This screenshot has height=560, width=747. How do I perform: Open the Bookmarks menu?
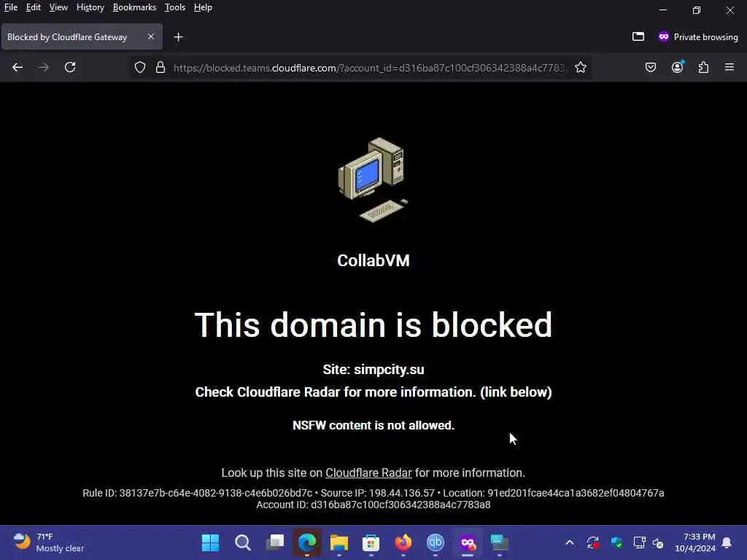click(x=134, y=7)
